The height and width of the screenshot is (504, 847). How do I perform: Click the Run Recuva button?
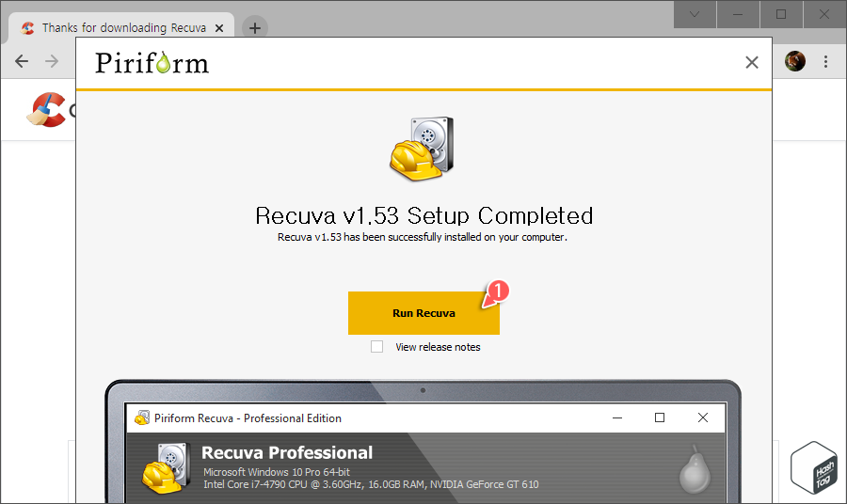pyautogui.click(x=423, y=313)
